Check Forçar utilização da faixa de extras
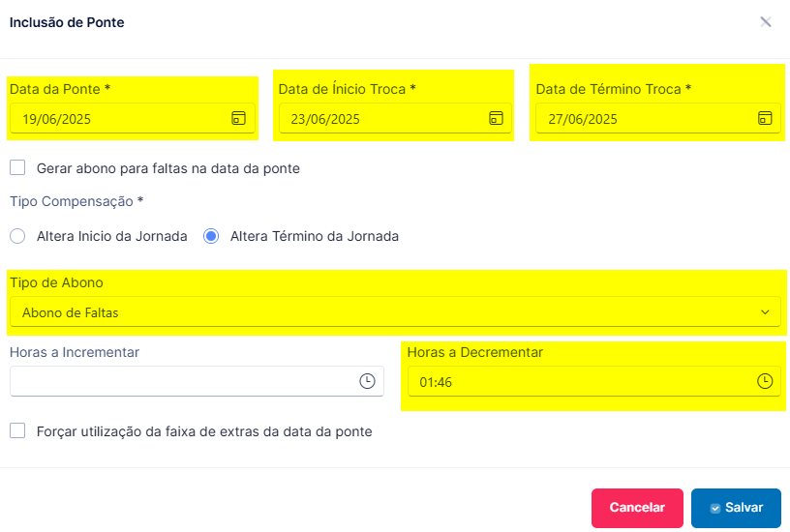The height and width of the screenshot is (532, 790). pyautogui.click(x=17, y=430)
